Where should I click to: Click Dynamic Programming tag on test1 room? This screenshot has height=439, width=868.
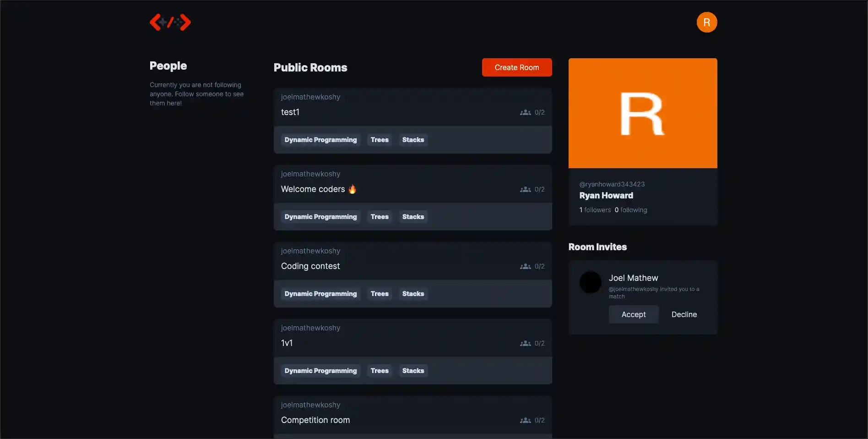(320, 140)
